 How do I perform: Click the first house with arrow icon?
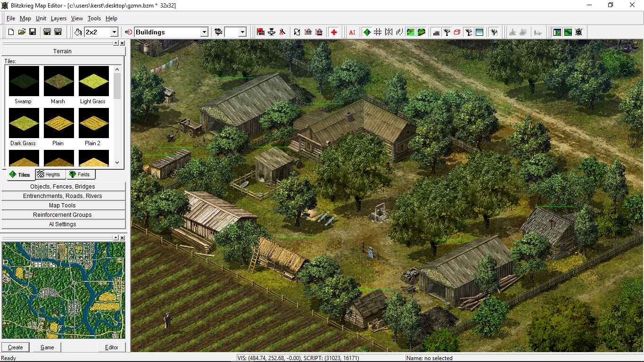(308, 32)
